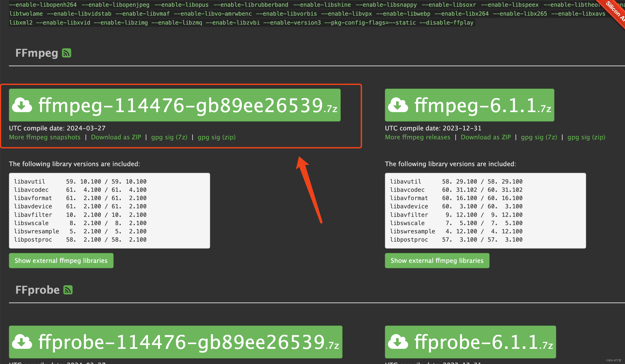Open More ffmpeg releases link
The height and width of the screenshot is (364, 625).
click(418, 137)
